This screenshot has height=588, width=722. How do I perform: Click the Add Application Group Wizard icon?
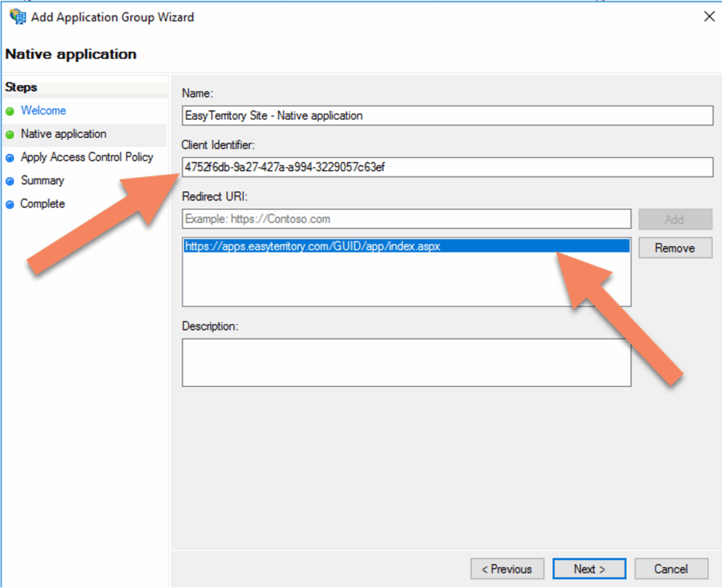pyautogui.click(x=16, y=16)
